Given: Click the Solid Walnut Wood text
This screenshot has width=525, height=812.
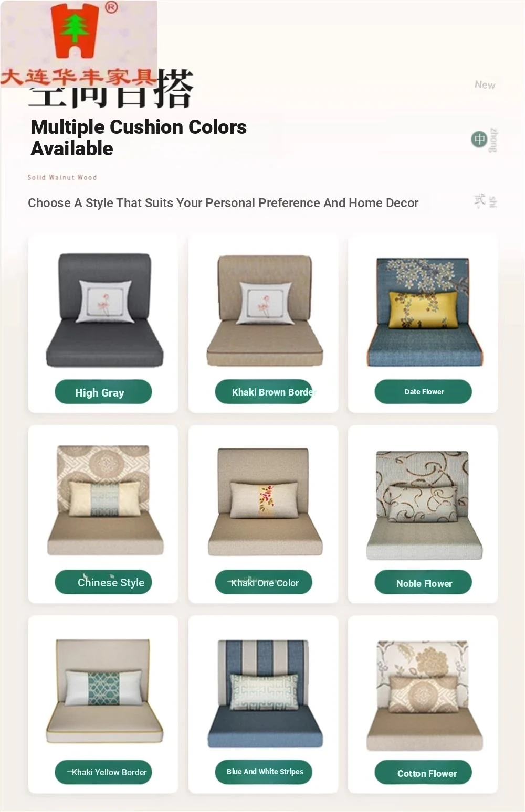Looking at the screenshot, I should (62, 177).
